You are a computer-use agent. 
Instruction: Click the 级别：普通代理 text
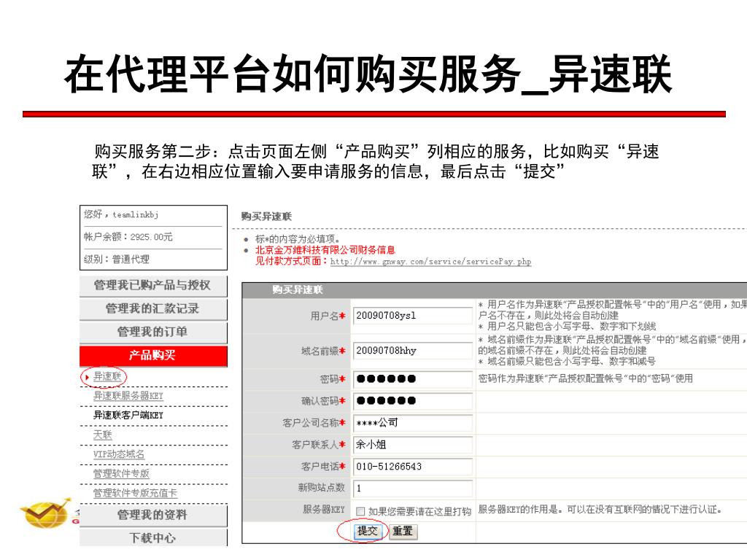tap(116, 260)
